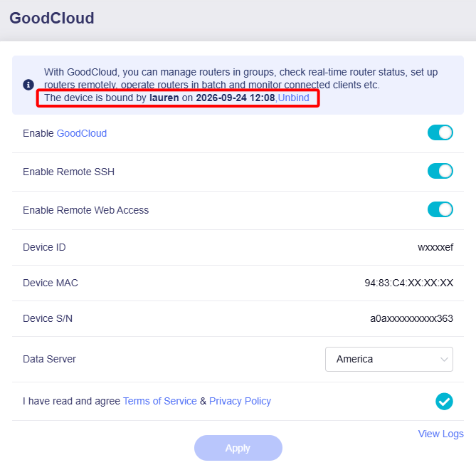Click the bind date 2026-09-24 12:08

point(236,98)
